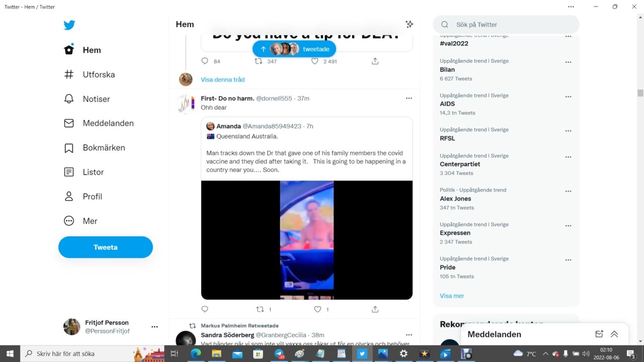The image size is (644, 362).
Task: Open the Windows Start menu
Action: tap(9, 353)
